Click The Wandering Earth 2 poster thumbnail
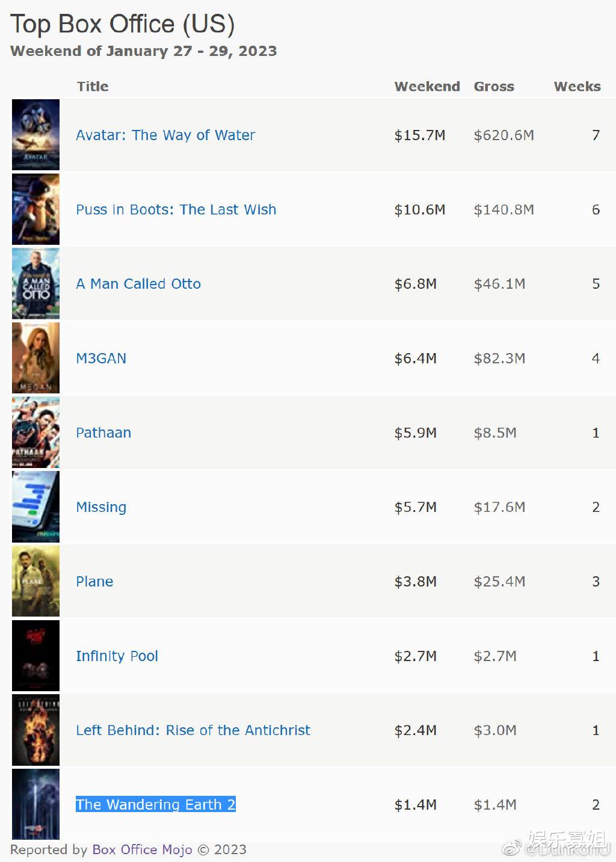 pos(36,804)
